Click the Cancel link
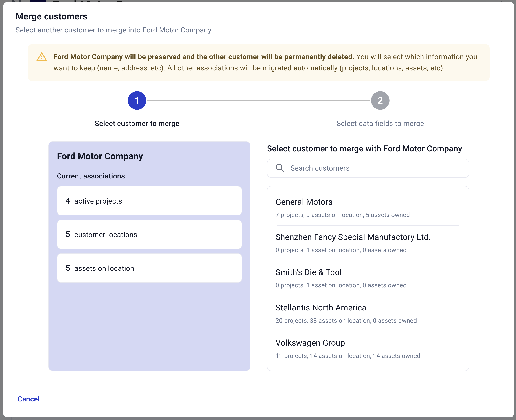This screenshot has width=516, height=420. click(x=29, y=399)
